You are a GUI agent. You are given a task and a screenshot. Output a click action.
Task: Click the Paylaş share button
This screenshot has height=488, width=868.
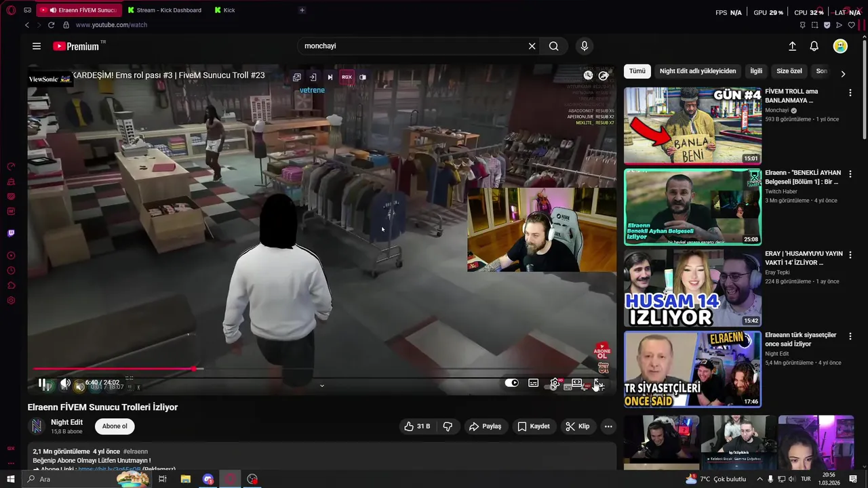pyautogui.click(x=486, y=426)
